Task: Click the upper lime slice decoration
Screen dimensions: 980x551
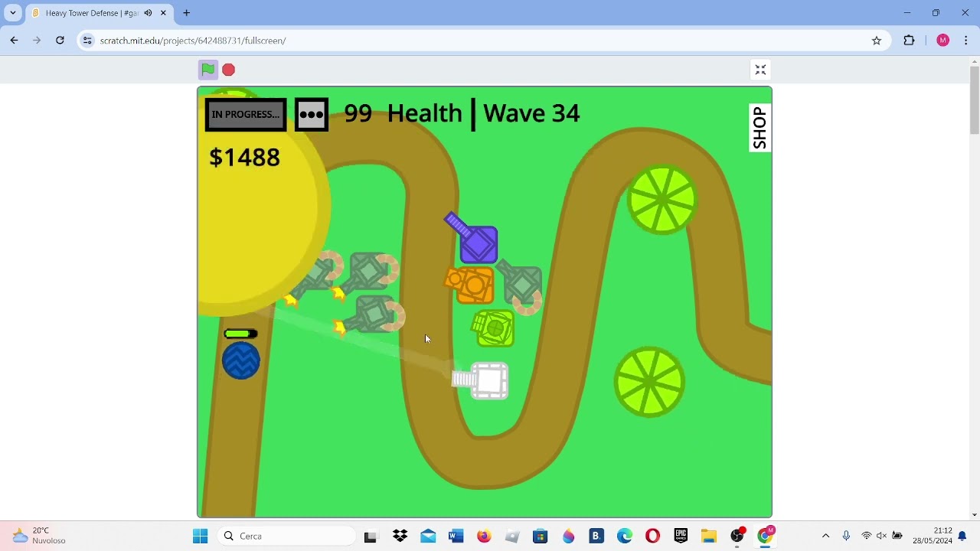Action: coord(661,200)
